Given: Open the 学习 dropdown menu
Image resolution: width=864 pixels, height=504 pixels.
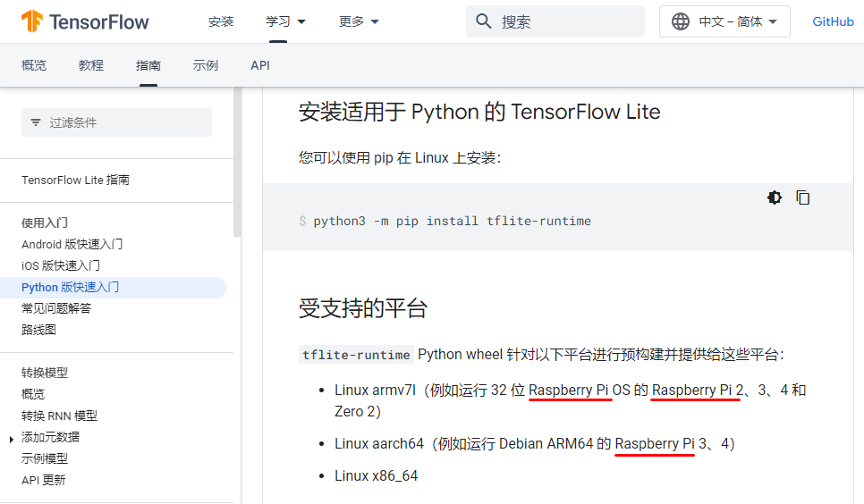Looking at the screenshot, I should coord(285,21).
